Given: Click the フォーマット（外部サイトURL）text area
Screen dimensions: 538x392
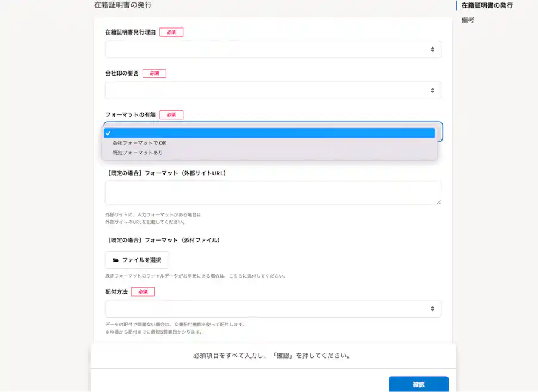Looking at the screenshot, I should click(x=273, y=192).
